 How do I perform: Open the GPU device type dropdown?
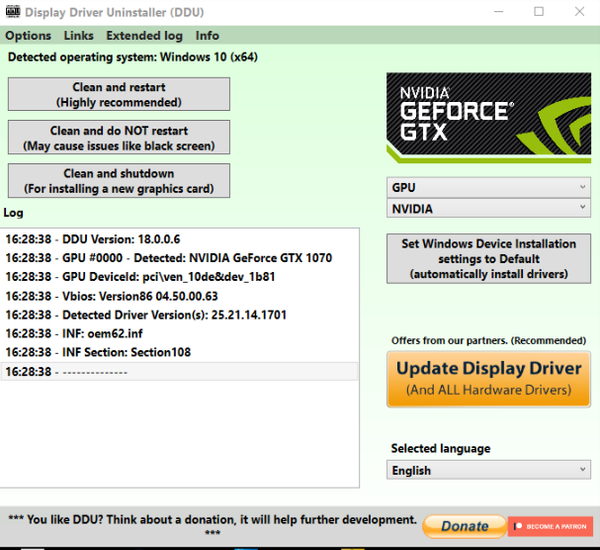(489, 188)
